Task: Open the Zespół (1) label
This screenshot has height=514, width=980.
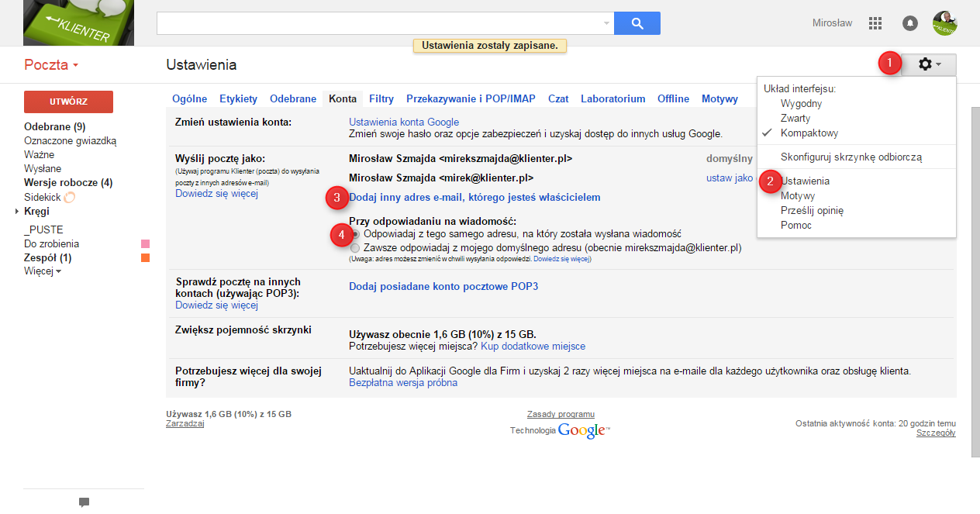Action: [x=47, y=257]
